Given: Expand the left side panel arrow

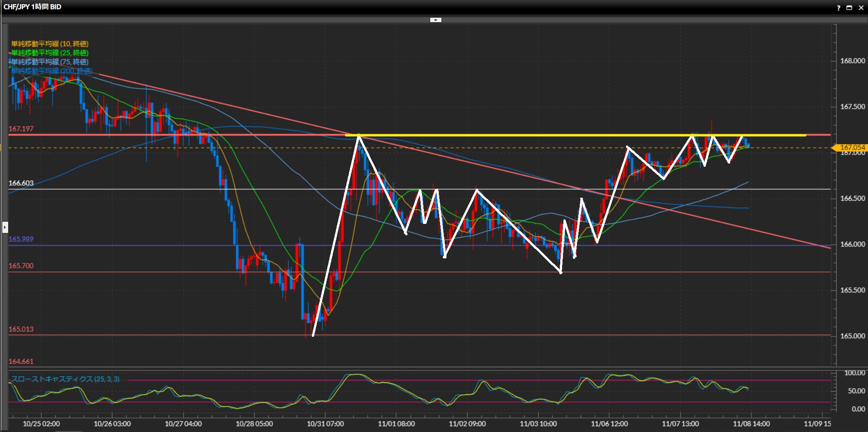Looking at the screenshot, I should [x=5, y=227].
